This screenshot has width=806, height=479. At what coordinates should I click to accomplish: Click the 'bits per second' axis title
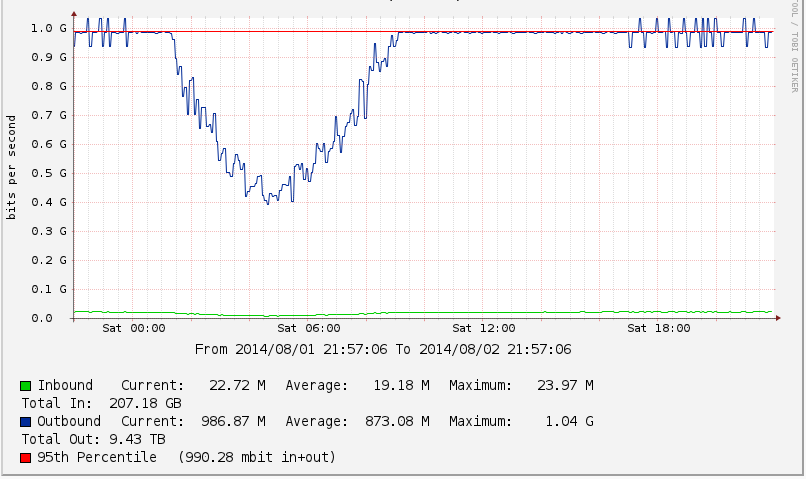click(x=11, y=168)
